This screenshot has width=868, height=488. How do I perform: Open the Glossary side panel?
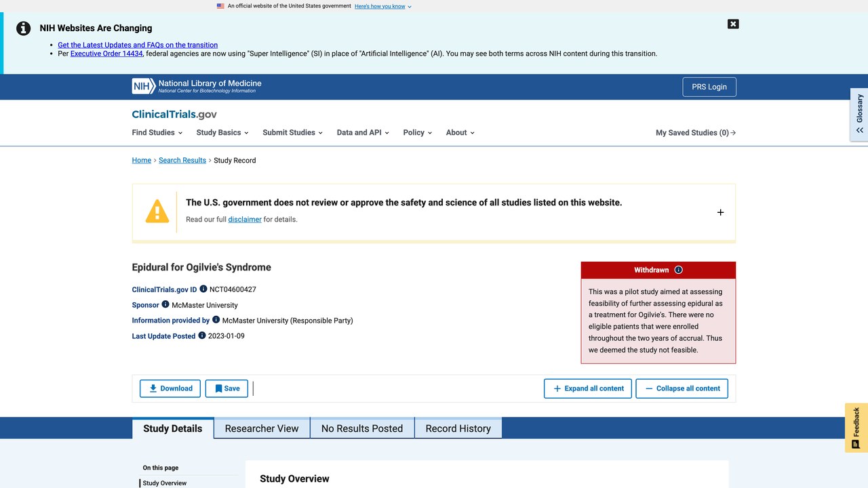tap(859, 115)
